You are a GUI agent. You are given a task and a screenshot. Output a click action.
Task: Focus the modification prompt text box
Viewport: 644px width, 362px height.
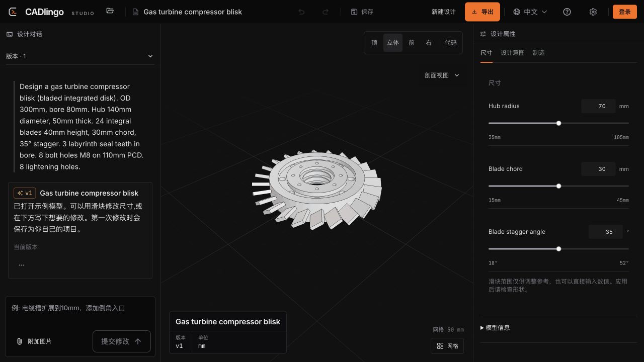tap(80, 313)
